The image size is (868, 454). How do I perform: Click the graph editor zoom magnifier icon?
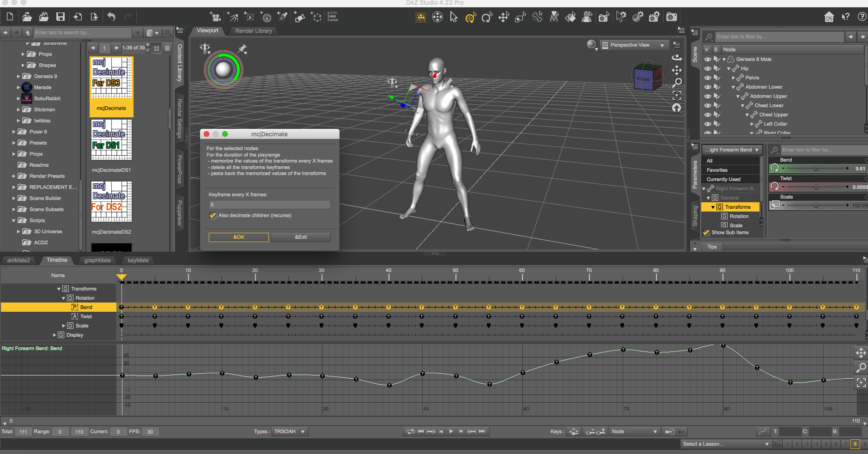point(861,368)
